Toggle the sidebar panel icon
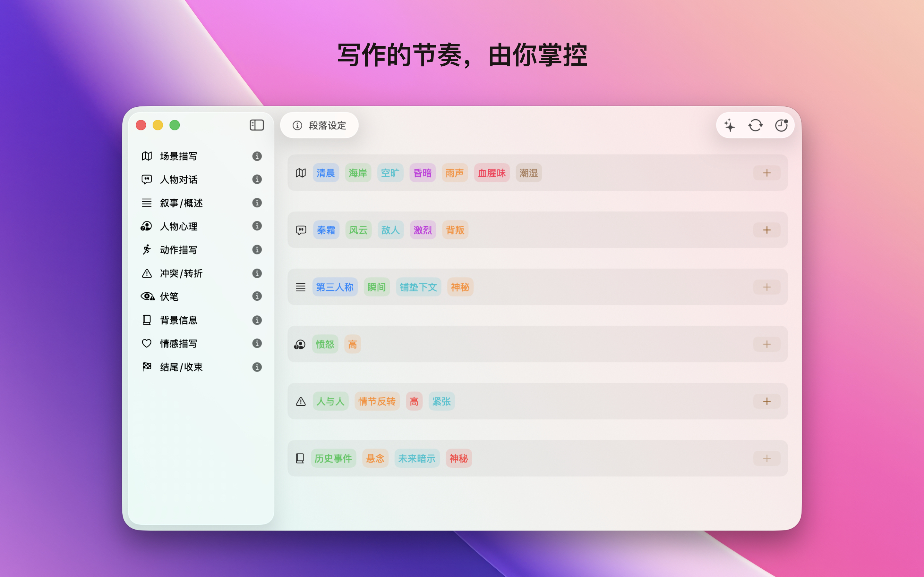 click(x=257, y=125)
